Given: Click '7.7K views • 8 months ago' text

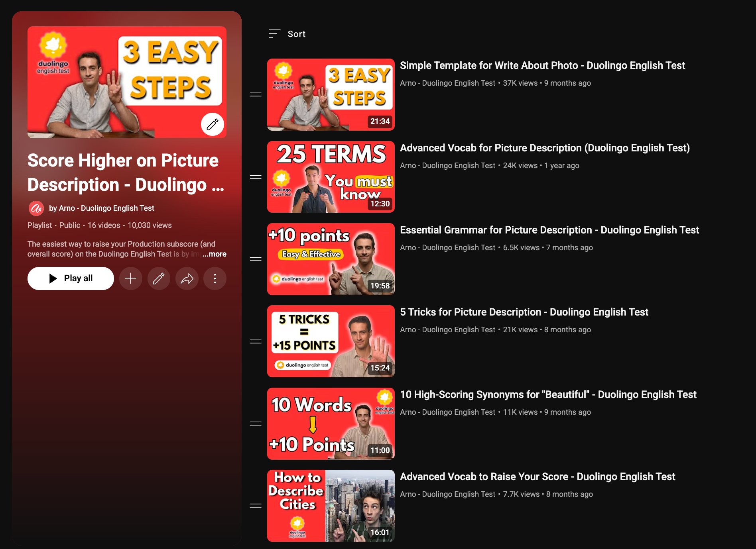Looking at the screenshot, I should tap(548, 494).
